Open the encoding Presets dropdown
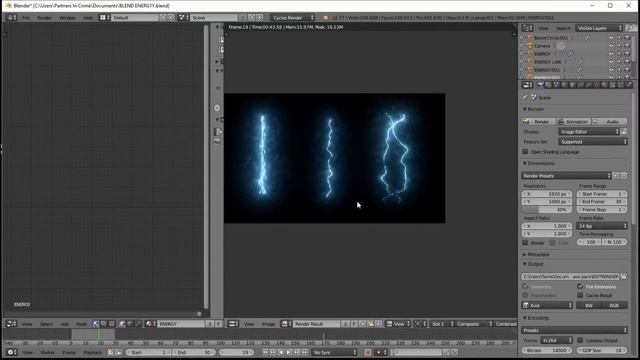Viewport: 640px width, 360px height. click(x=574, y=330)
